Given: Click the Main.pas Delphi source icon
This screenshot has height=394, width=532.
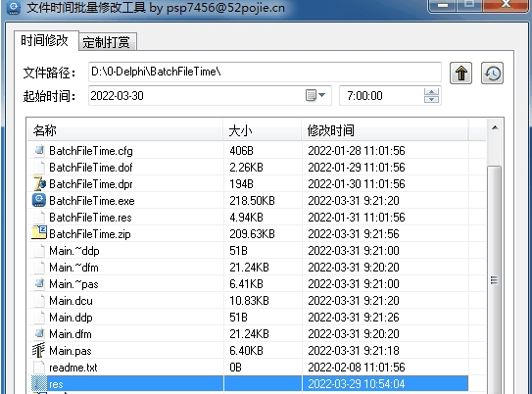Looking at the screenshot, I should pyautogui.click(x=38, y=350).
